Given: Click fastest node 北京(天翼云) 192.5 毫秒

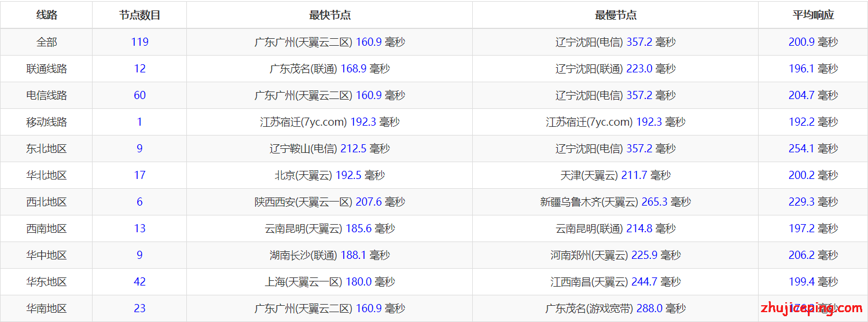Looking at the screenshot, I should pos(330,175).
